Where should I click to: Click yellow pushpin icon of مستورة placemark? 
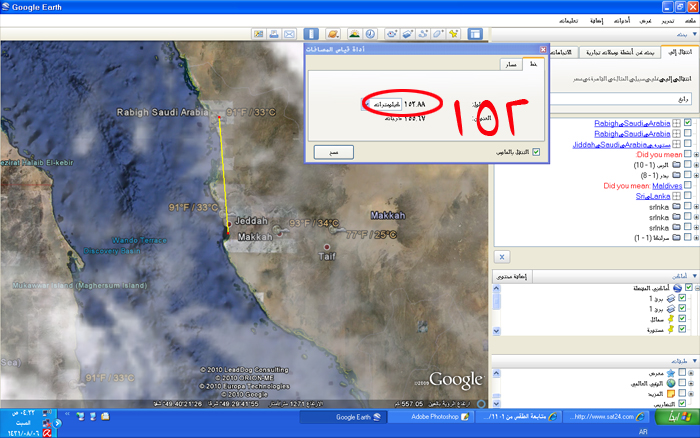671,330
